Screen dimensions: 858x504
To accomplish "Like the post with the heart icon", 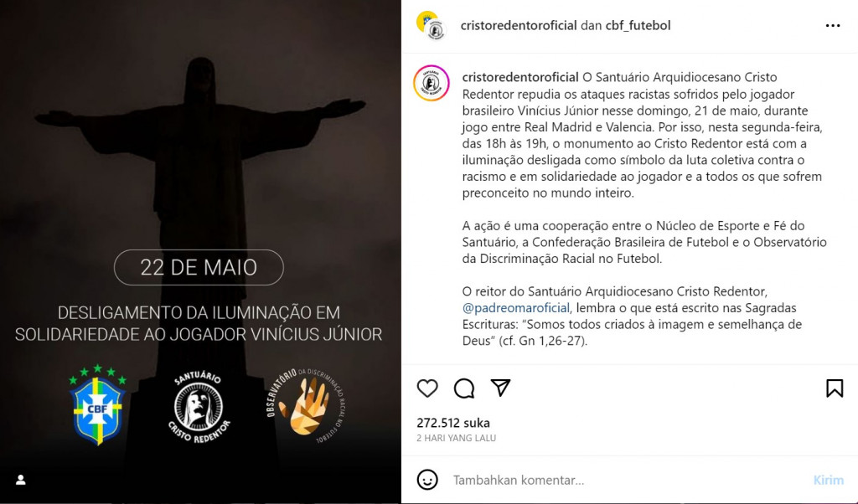I will [427, 388].
